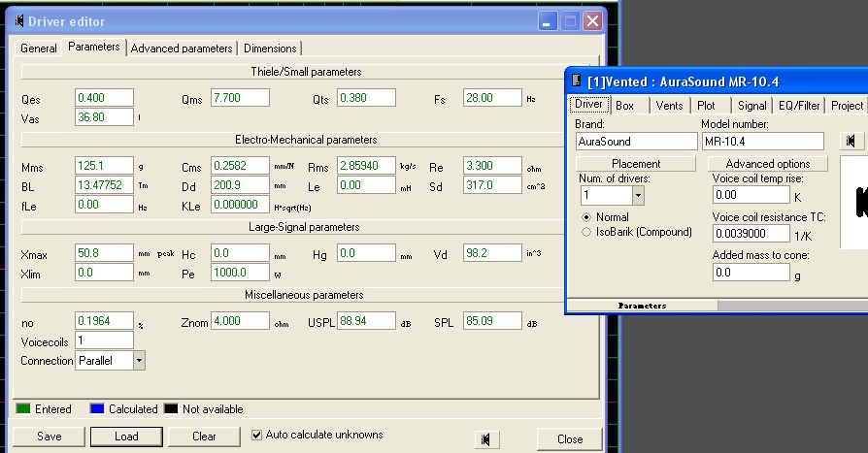Click black Not available legend swatch
Image resolution: width=868 pixels, height=453 pixels.
coord(171,408)
